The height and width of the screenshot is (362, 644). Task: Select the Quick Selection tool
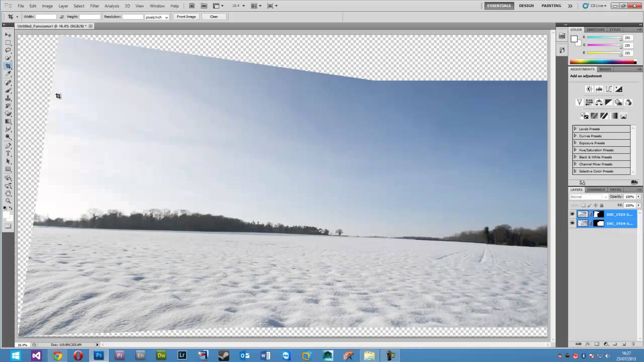click(8, 58)
